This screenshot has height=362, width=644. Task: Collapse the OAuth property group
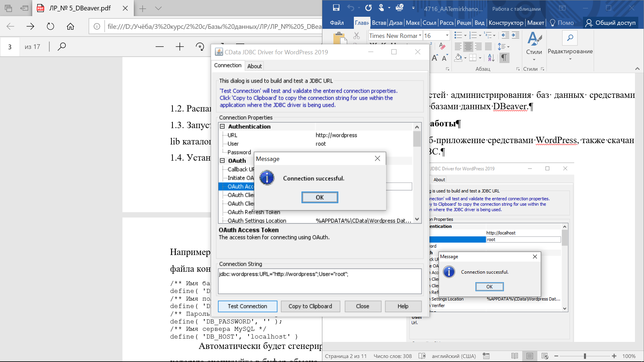tap(222, 161)
